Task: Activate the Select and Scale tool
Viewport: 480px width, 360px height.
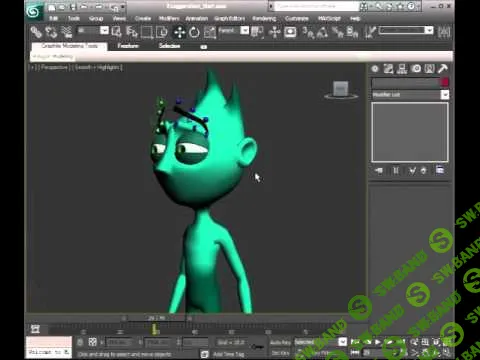Action: [210, 32]
